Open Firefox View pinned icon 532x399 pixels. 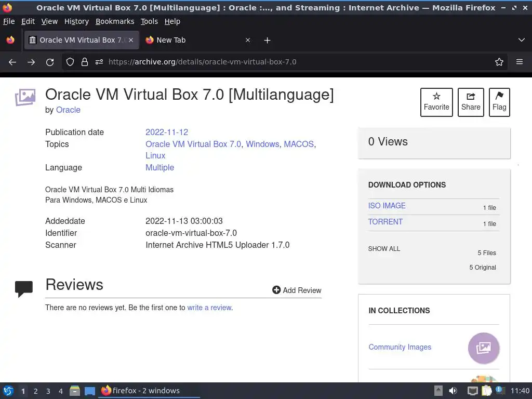(x=10, y=40)
